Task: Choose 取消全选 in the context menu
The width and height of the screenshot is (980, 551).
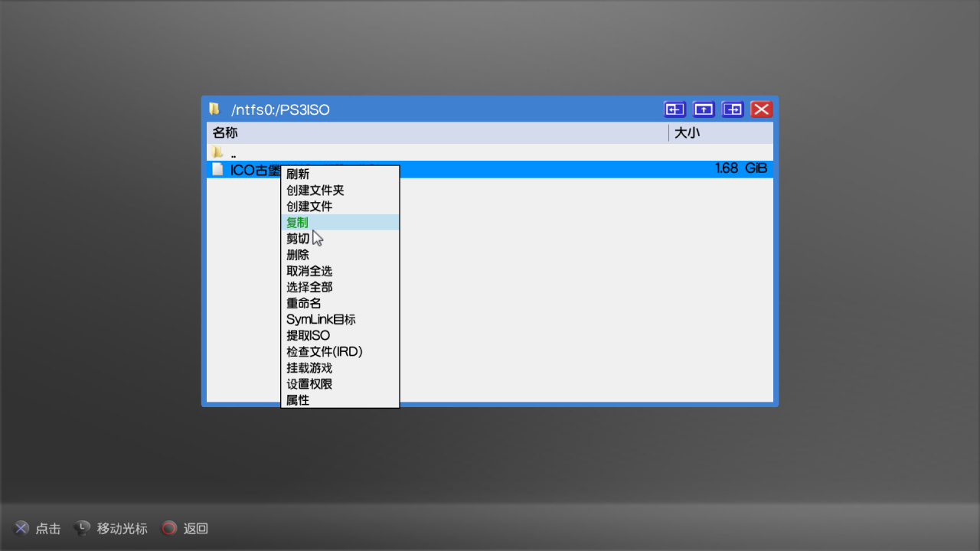Action: point(340,271)
